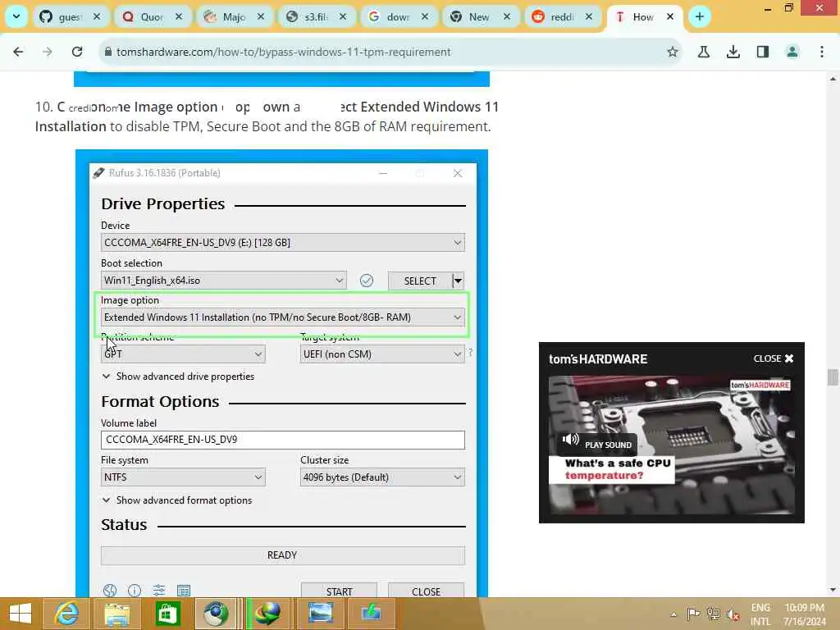The width and height of the screenshot is (840, 630).
Task: Click the Rufus log icon
Action: pos(183,591)
